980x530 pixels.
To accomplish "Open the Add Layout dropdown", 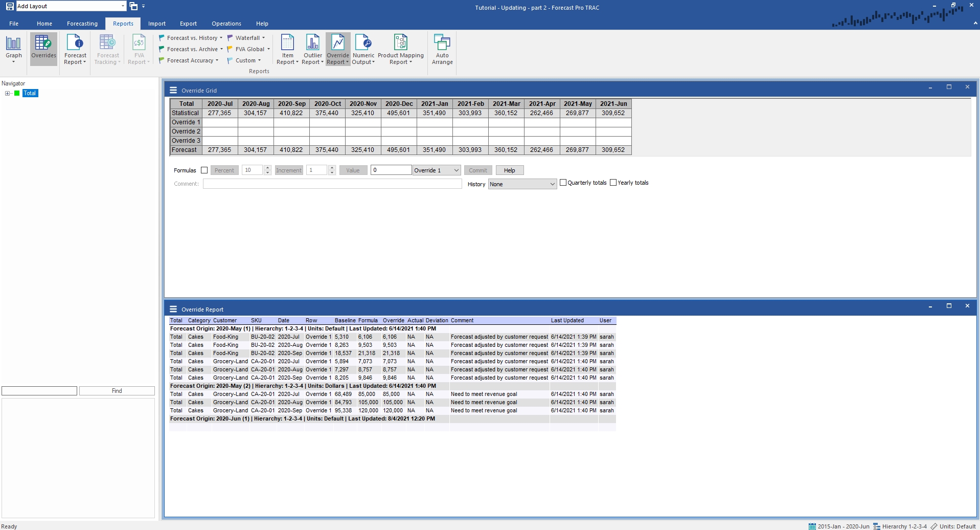I will coord(123,6).
